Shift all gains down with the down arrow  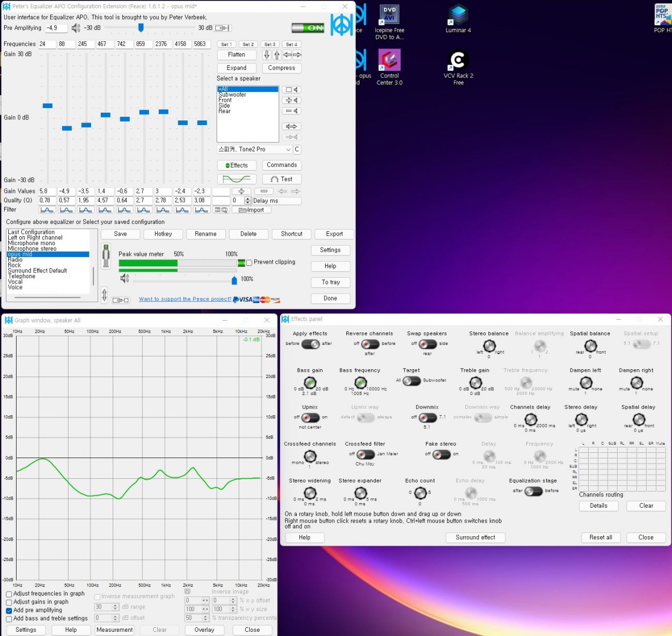[267, 55]
